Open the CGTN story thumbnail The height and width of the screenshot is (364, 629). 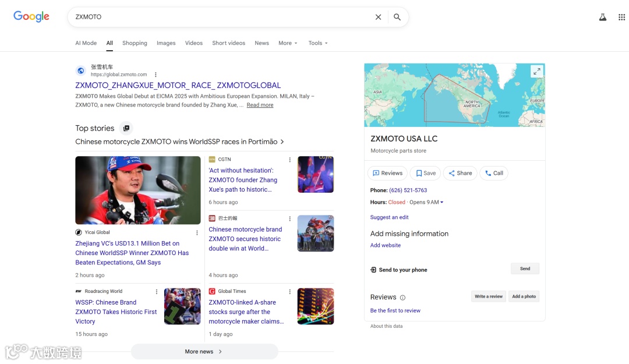click(x=316, y=175)
